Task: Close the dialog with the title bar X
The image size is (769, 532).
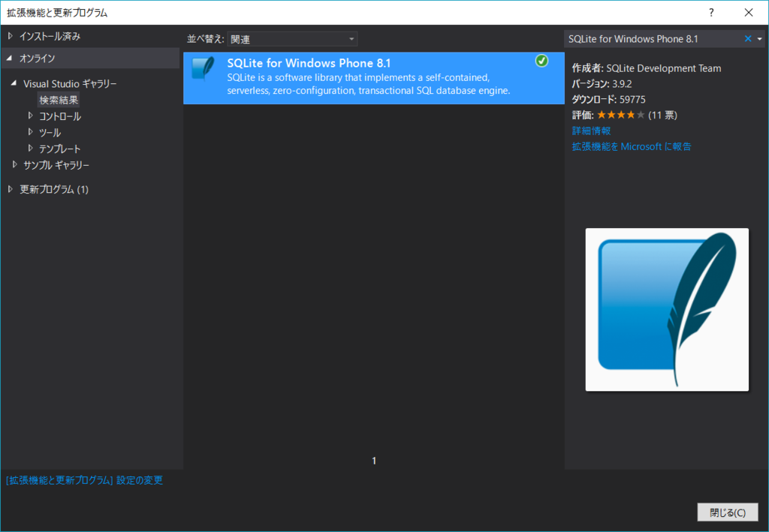Action: coord(749,13)
